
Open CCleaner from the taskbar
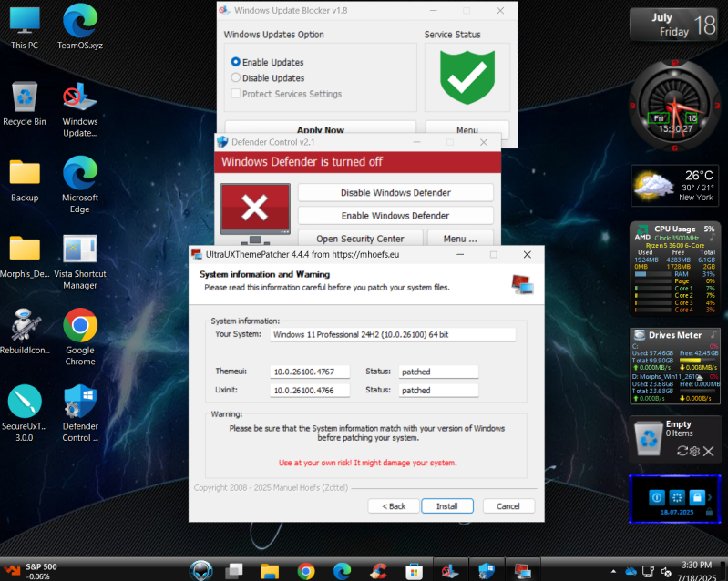tap(378, 571)
